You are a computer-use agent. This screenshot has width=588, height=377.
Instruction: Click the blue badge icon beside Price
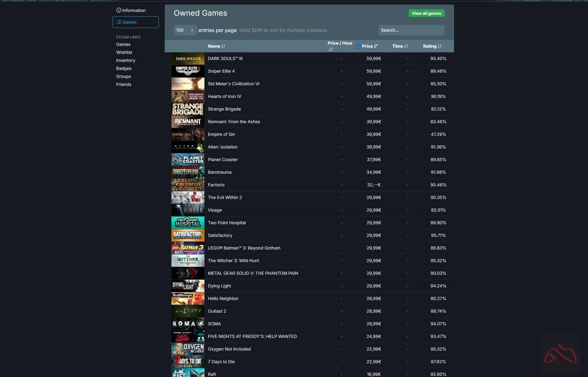[x=358, y=46]
